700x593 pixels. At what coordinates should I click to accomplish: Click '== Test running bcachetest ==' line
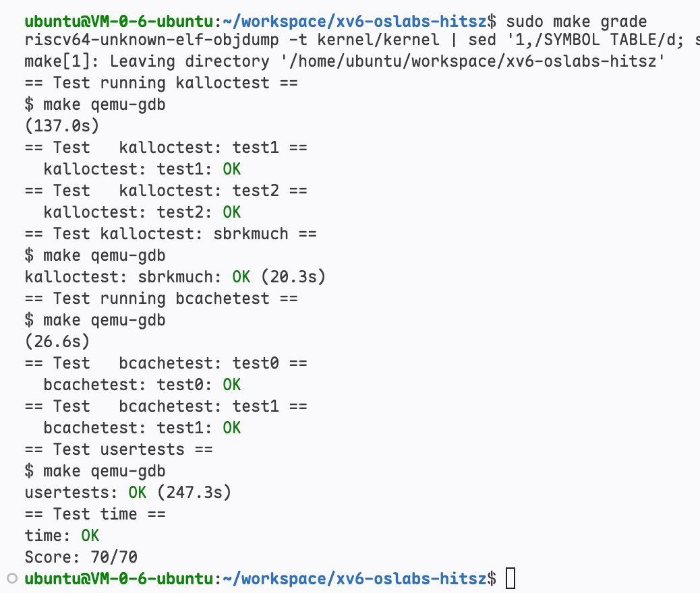tap(161, 299)
